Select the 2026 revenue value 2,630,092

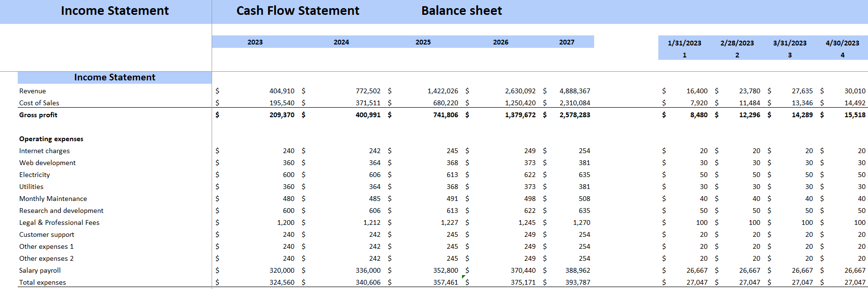(520, 91)
